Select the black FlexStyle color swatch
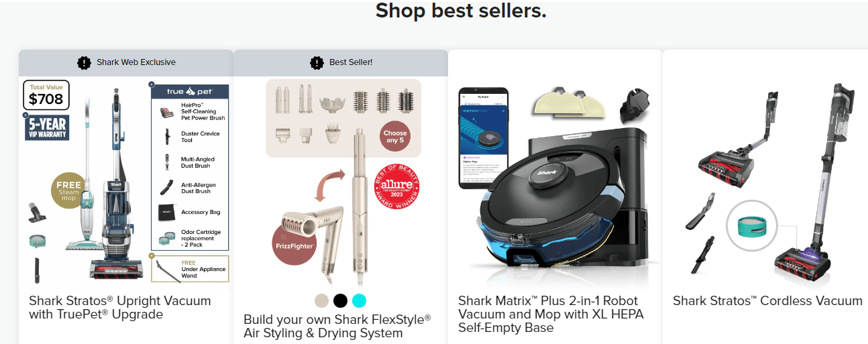868x344 pixels. (x=341, y=300)
